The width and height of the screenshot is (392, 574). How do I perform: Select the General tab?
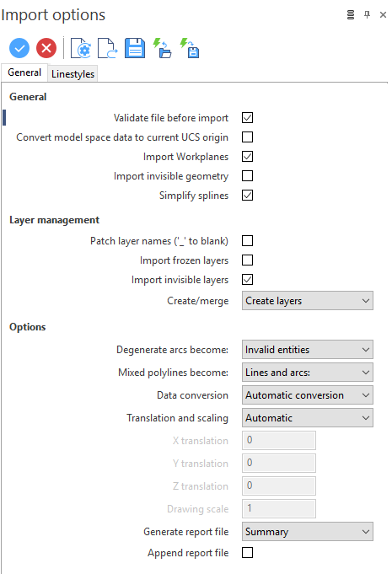coord(24,72)
